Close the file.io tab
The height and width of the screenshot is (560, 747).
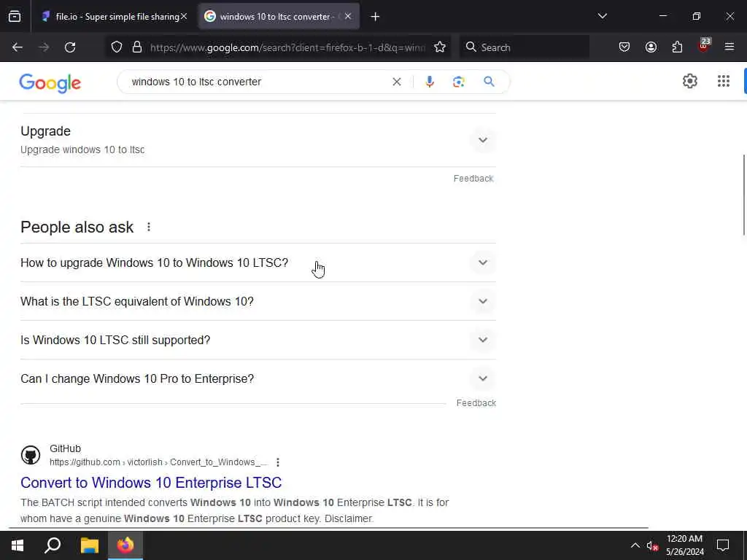184,17
